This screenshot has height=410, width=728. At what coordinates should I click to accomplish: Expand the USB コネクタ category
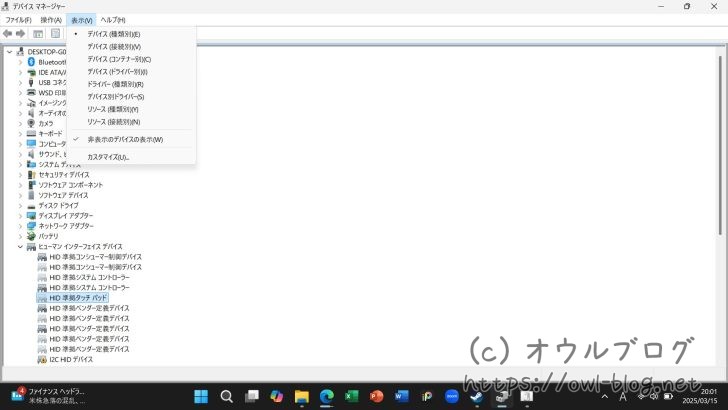pos(20,82)
